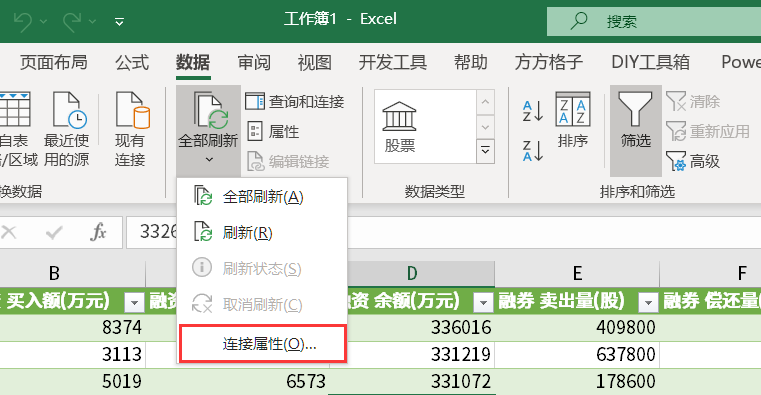This screenshot has width=761, height=395.
Task: Switch to the 视图 ribbon tab
Action: (x=314, y=63)
